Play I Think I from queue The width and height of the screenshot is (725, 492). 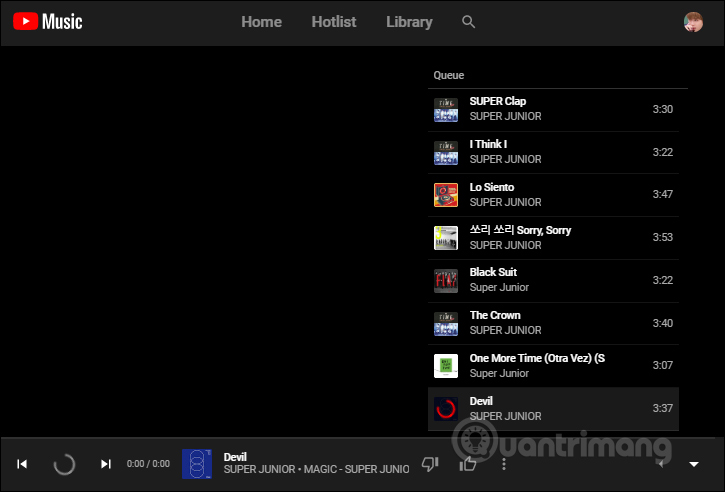click(x=553, y=153)
